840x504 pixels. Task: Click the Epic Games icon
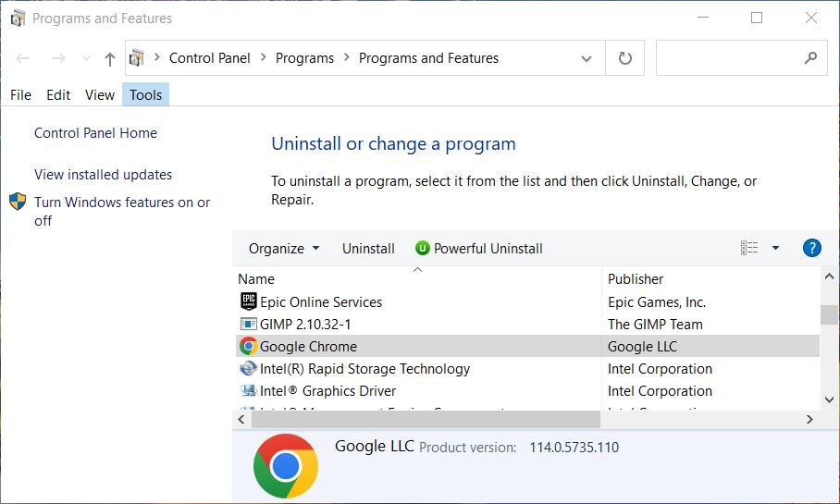[x=249, y=301]
